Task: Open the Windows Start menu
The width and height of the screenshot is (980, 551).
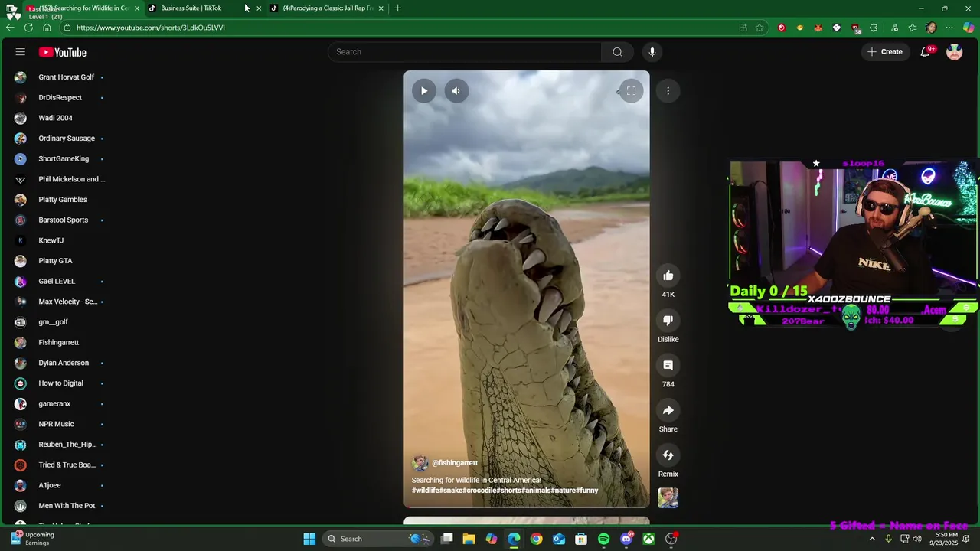Action: click(309, 539)
